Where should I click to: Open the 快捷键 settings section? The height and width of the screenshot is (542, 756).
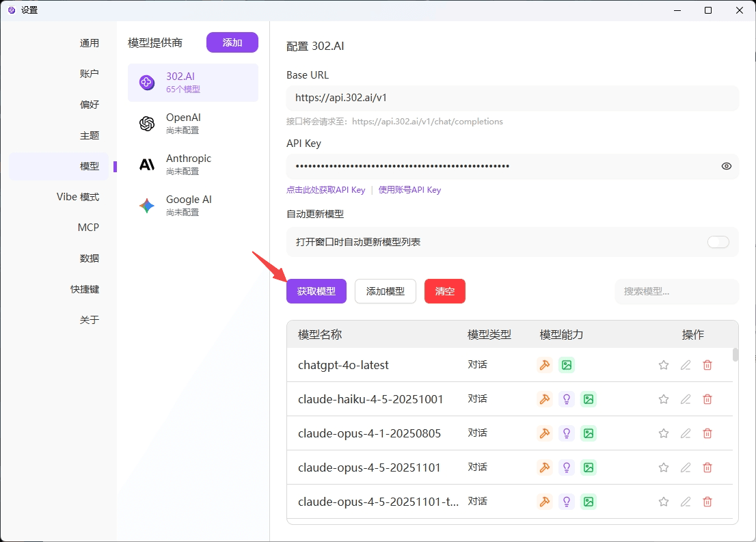coord(84,289)
